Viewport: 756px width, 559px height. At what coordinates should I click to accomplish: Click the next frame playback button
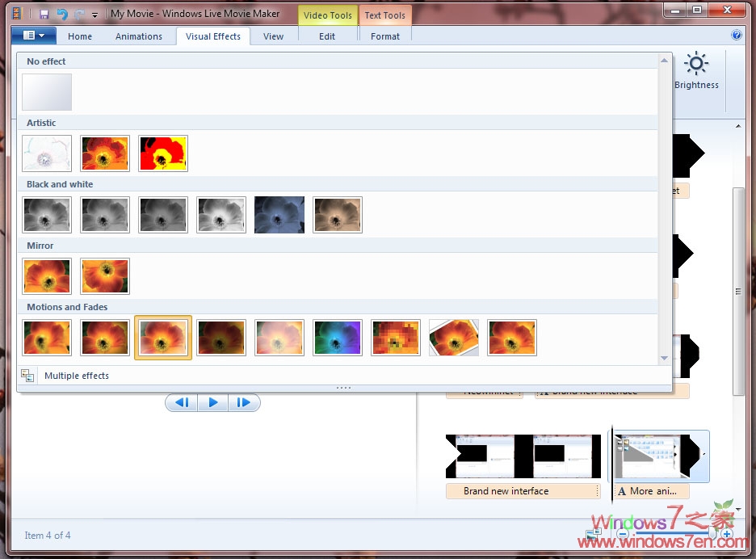pyautogui.click(x=244, y=402)
